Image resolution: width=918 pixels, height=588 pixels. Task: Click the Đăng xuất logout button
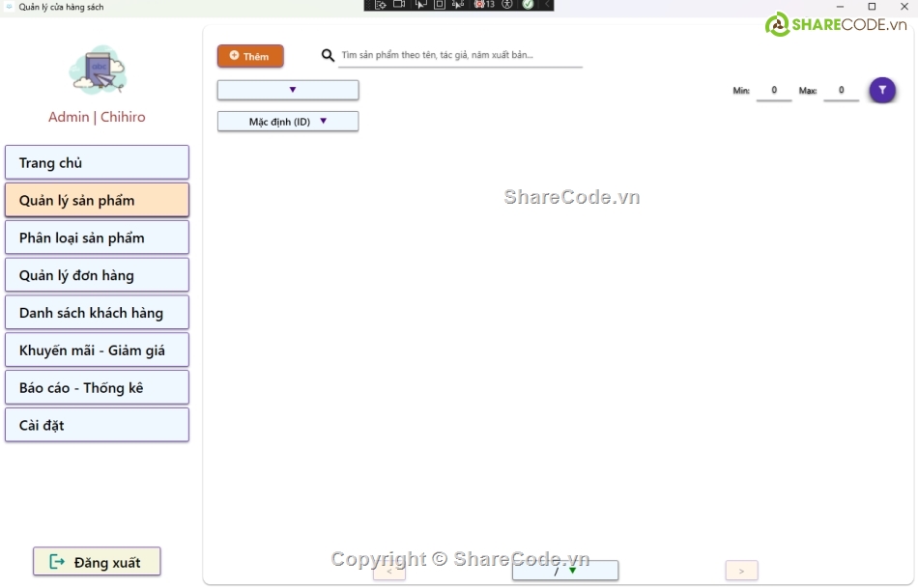click(97, 562)
